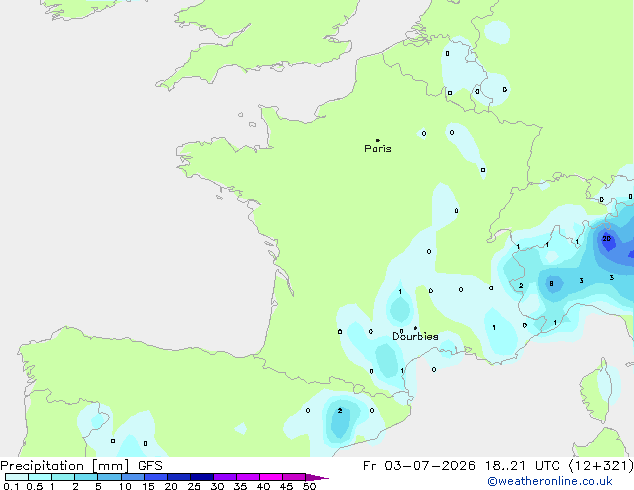The image size is (634, 490).
Task: Pick the lightest swatch between 0.1 and 0.5
Action: pyautogui.click(x=17, y=477)
